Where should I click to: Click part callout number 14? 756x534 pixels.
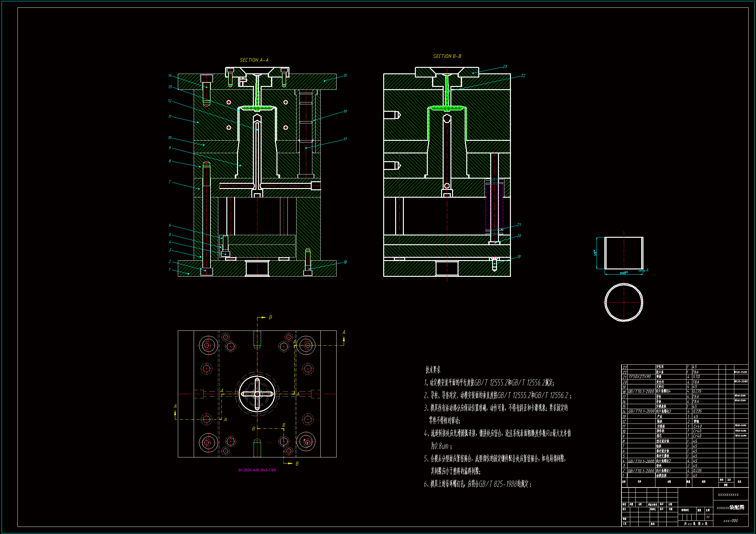tap(170, 76)
